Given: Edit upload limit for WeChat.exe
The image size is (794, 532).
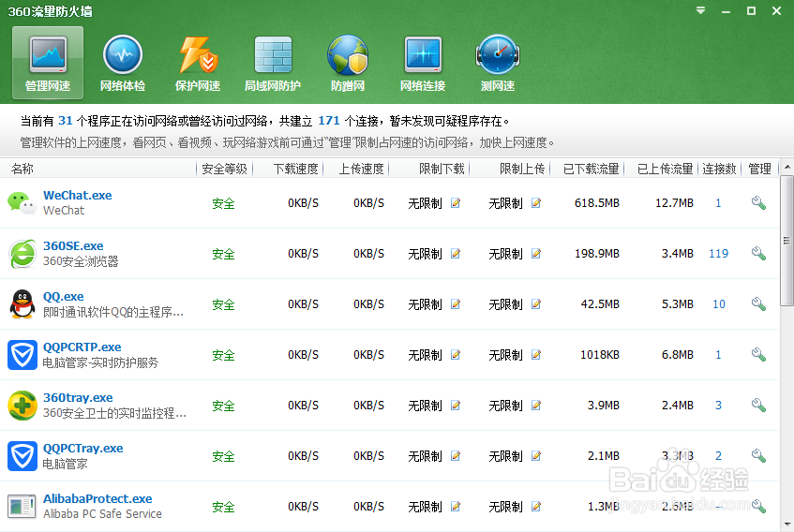Looking at the screenshot, I should coord(536,203).
